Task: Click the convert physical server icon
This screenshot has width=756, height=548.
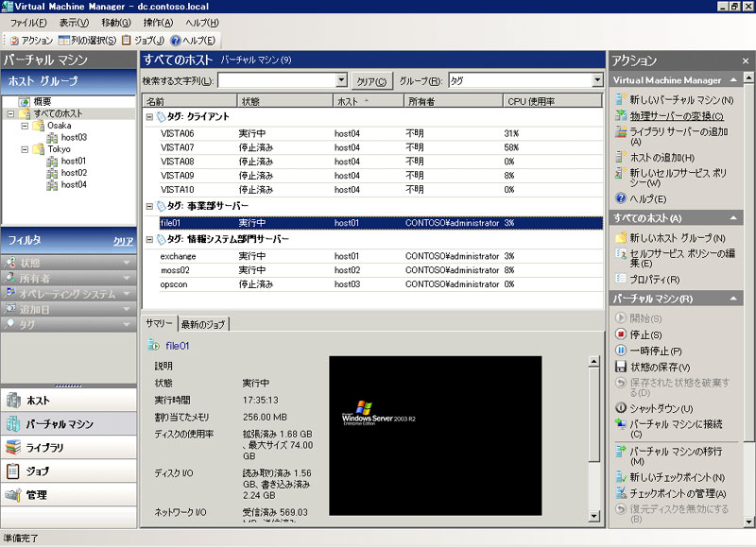Action: pos(621,115)
